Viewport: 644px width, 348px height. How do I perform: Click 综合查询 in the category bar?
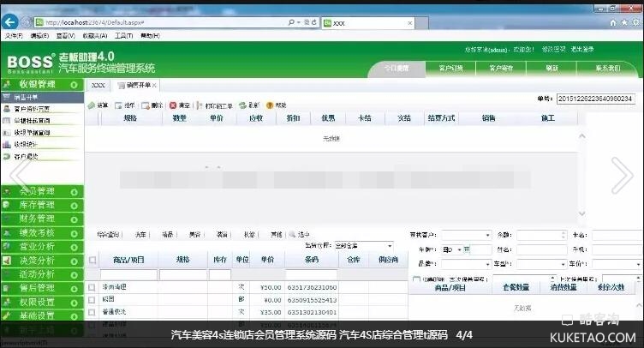click(108, 235)
